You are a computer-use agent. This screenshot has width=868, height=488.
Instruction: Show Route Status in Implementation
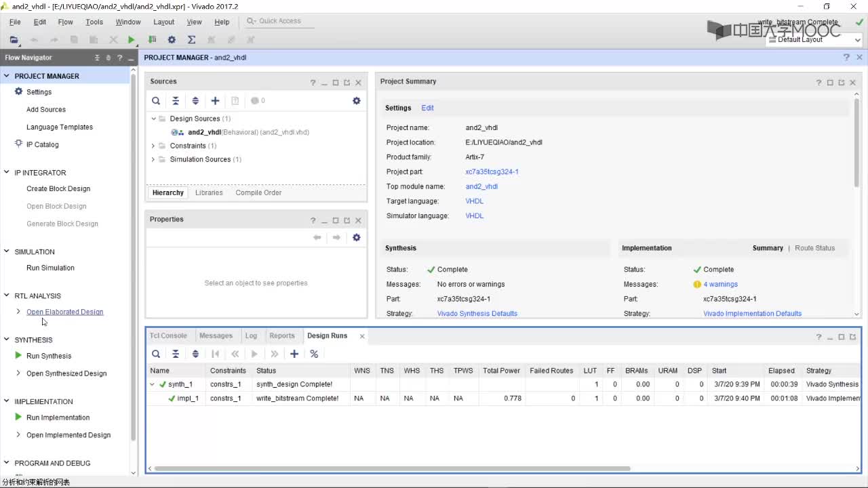point(814,248)
